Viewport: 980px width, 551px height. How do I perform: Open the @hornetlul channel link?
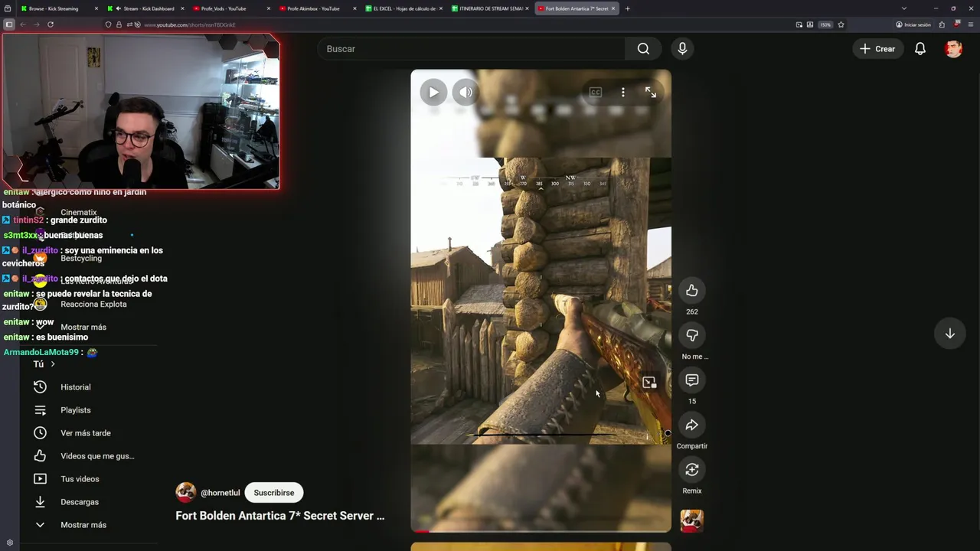pos(220,493)
